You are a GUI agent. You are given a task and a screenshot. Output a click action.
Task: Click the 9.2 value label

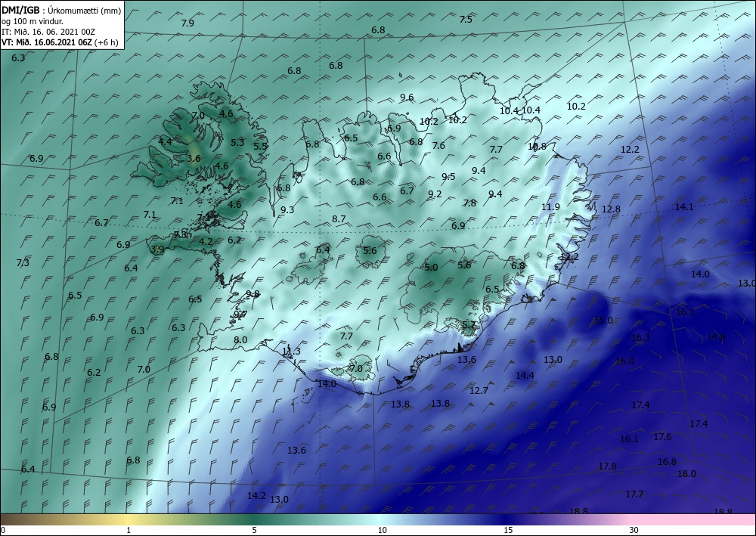click(435, 194)
